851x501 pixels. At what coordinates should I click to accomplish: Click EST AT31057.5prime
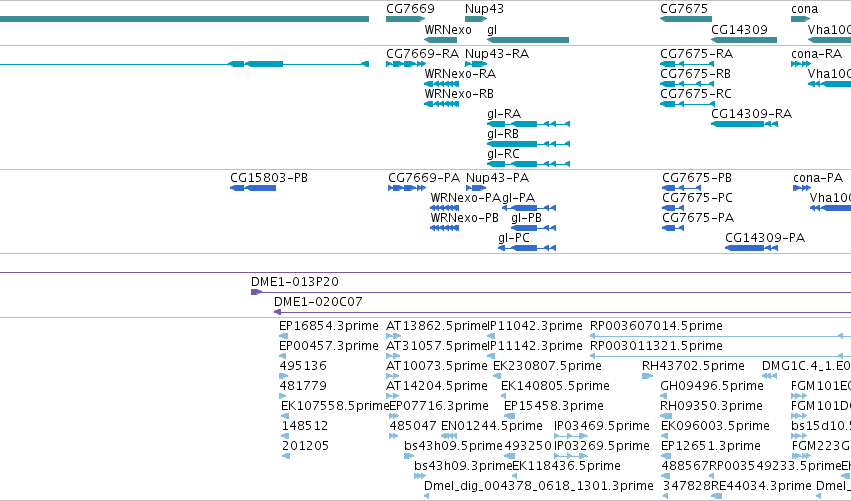click(x=437, y=346)
